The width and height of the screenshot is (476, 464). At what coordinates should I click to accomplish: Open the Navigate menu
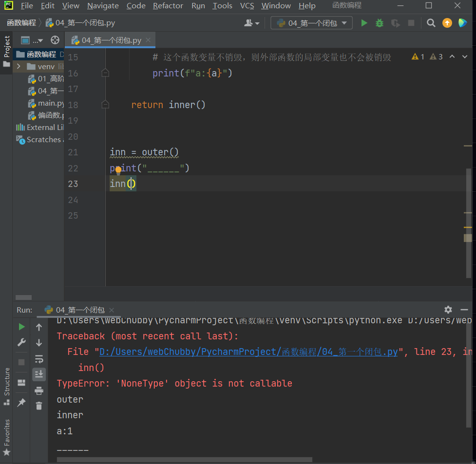tap(103, 6)
